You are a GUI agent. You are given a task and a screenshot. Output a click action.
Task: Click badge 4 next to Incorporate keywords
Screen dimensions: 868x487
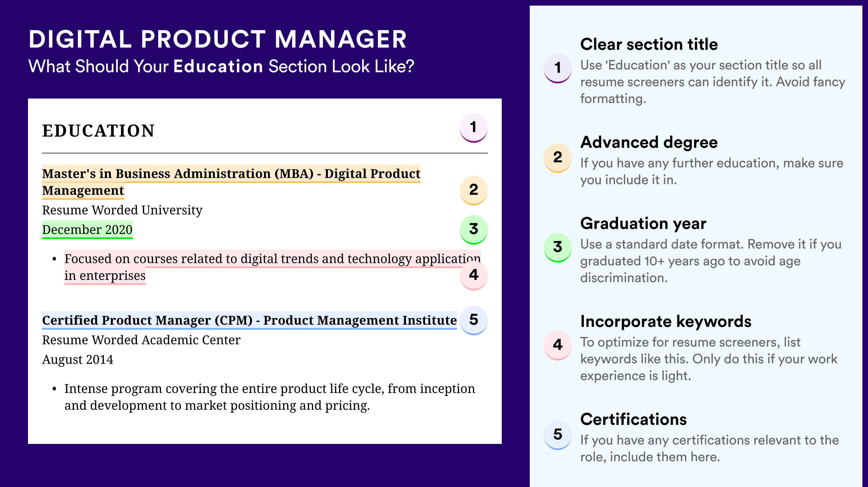[x=558, y=345]
